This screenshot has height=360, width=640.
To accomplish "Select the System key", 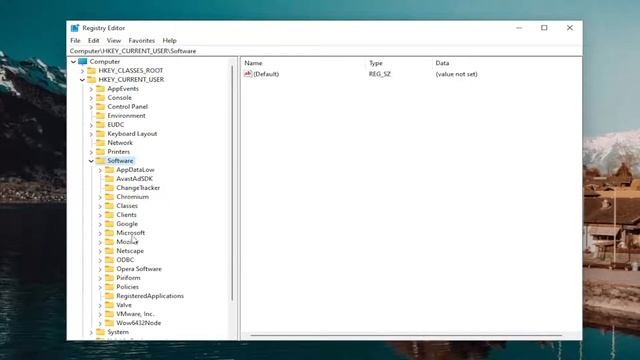I will point(118,332).
